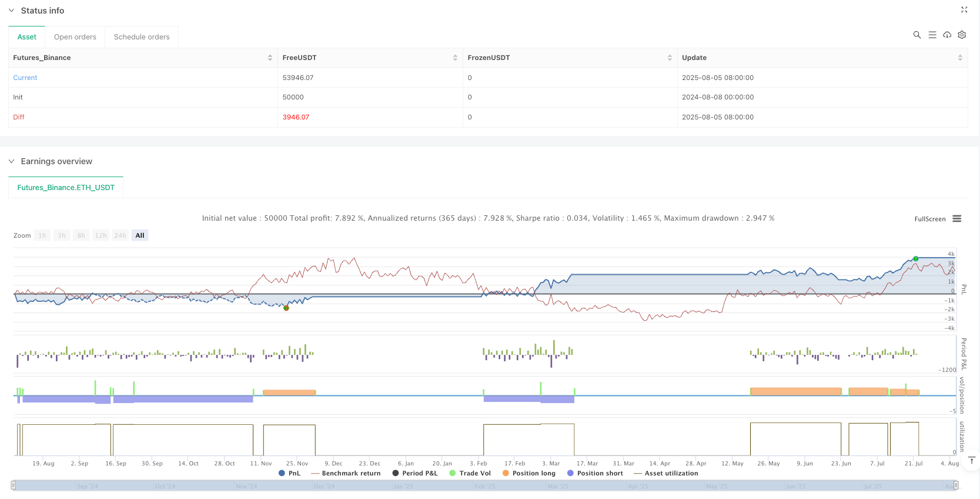Click the Current link in asset table
The width and height of the screenshot is (980, 499).
(x=25, y=78)
